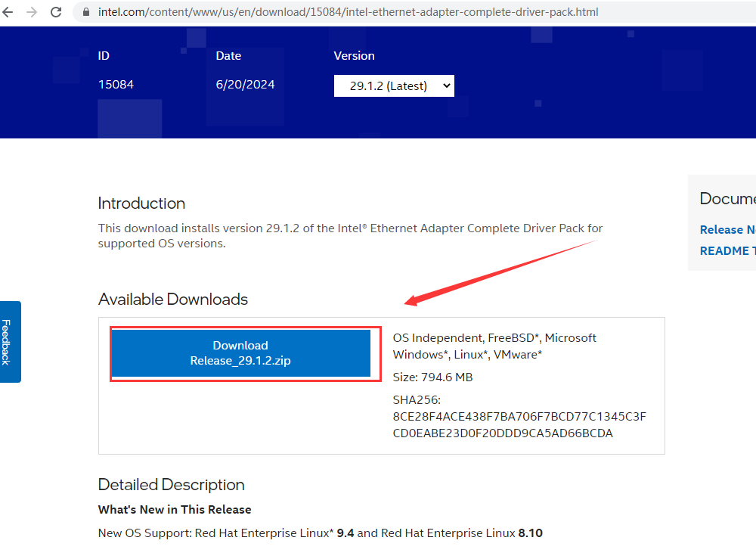Click the Date column label
Image resolution: width=756 pixels, height=559 pixels.
tap(228, 56)
